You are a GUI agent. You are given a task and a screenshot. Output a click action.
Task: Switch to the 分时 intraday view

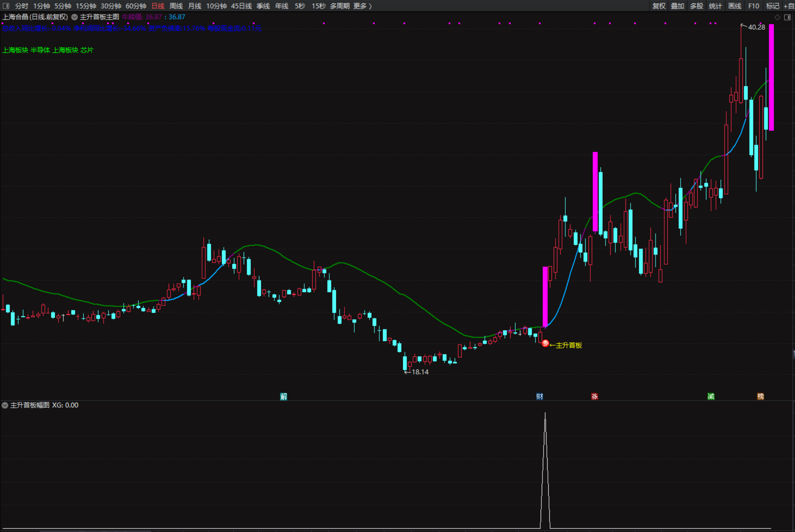[22, 6]
